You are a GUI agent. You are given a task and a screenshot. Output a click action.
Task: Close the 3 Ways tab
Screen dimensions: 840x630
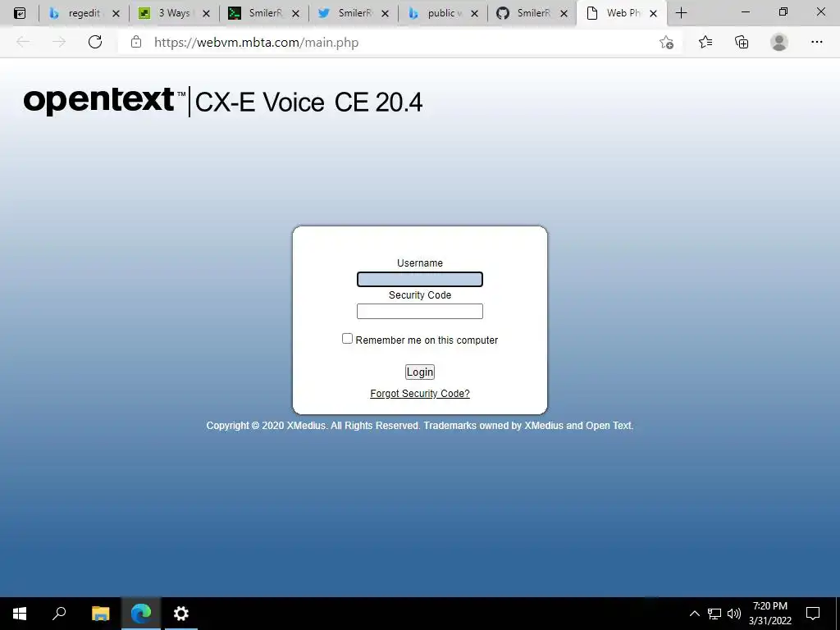206,14
